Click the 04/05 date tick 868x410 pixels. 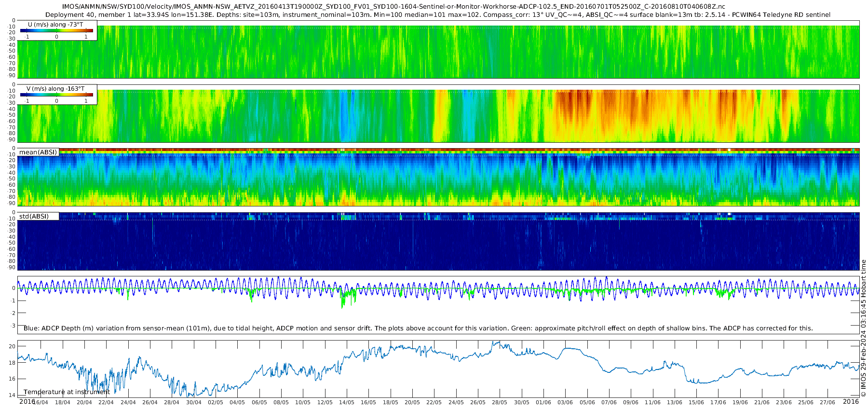(237, 402)
